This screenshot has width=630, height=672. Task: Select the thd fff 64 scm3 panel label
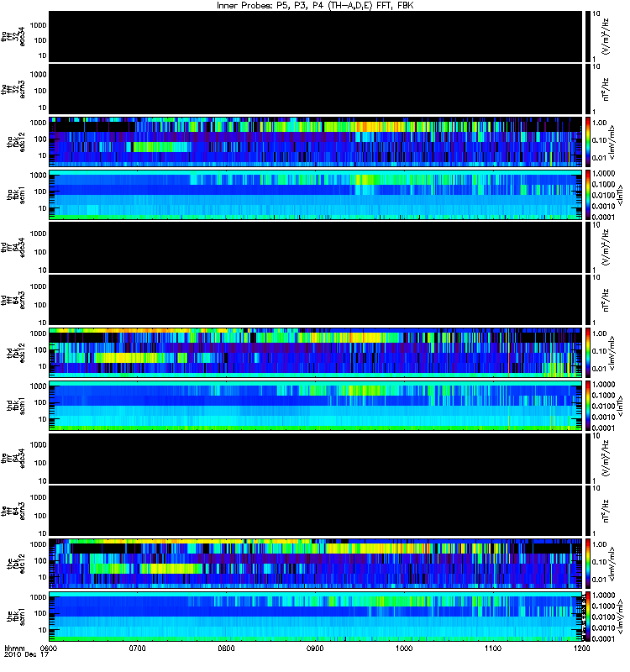(x=13, y=300)
